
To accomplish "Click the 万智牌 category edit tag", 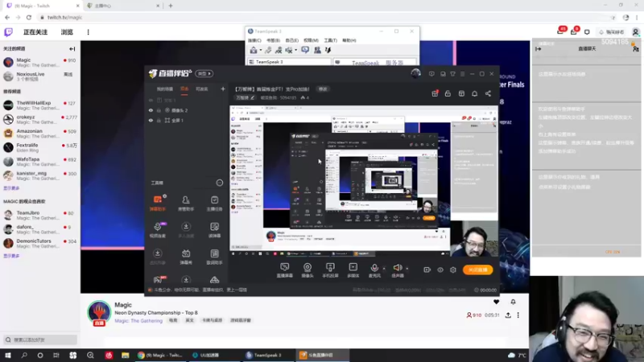I will click(x=245, y=97).
